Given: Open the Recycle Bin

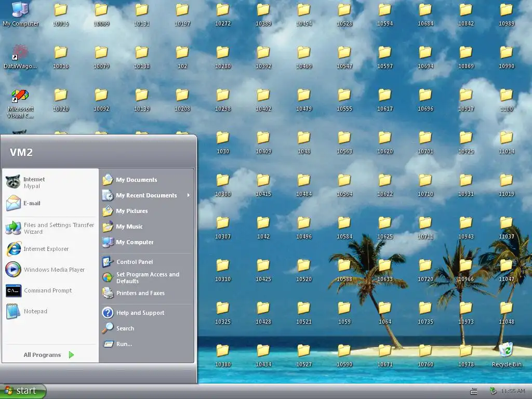Looking at the screenshot, I should [506, 354].
